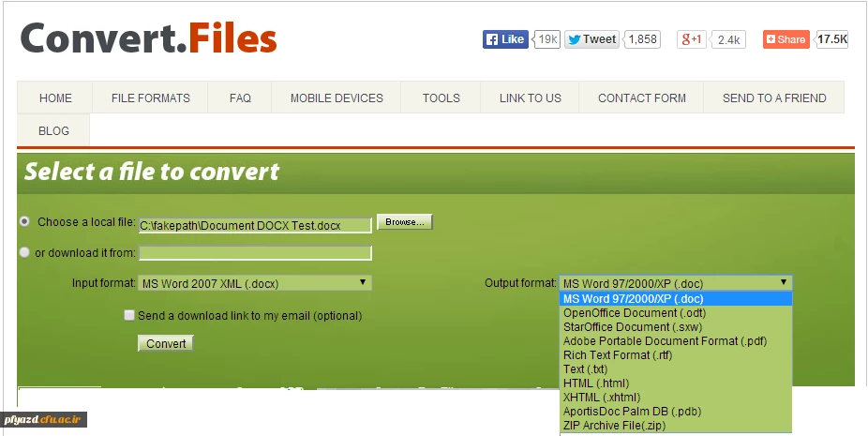Open the CONTACT FORM menu item

click(641, 98)
